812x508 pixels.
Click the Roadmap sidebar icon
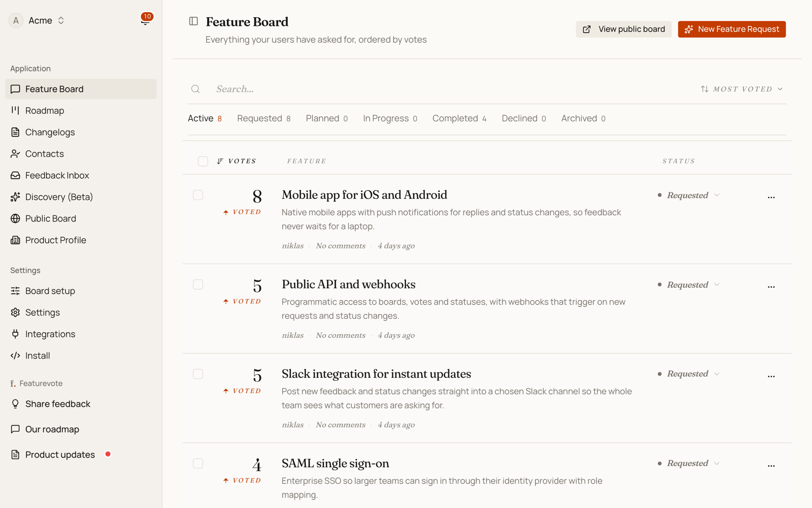click(15, 110)
